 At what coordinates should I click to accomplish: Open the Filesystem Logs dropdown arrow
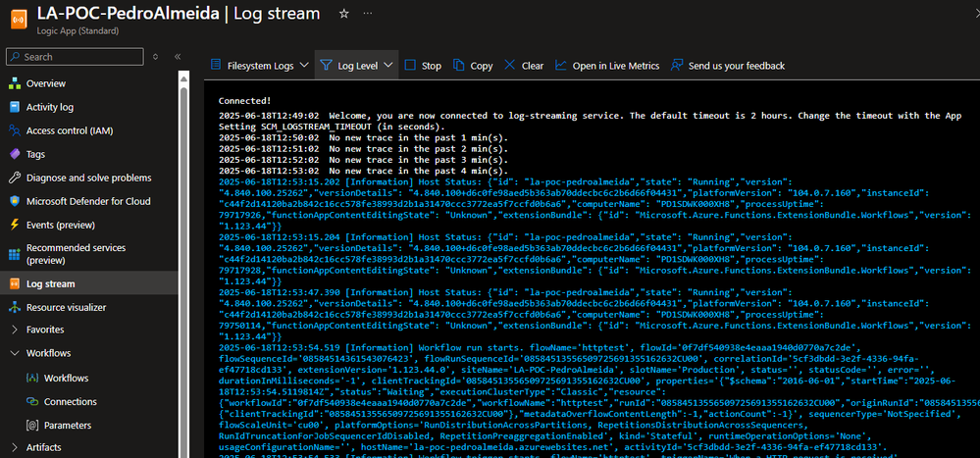pyautogui.click(x=304, y=65)
